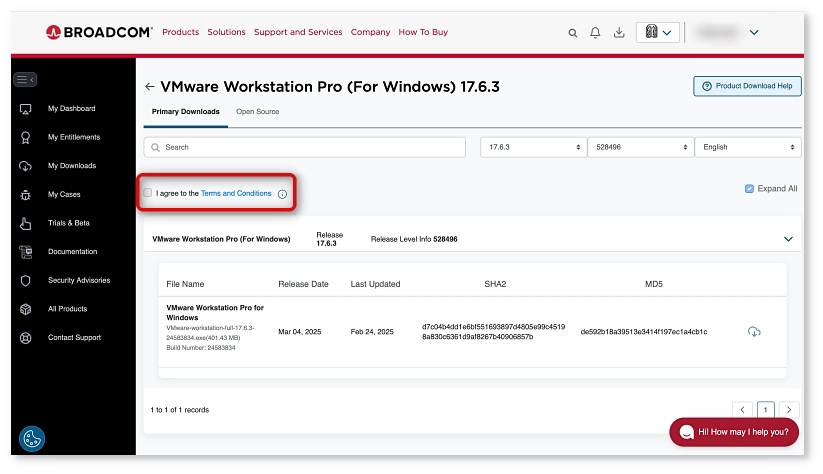Check the I agree to Terms checkbox
Viewport: 823px width, 474px height.
point(148,193)
